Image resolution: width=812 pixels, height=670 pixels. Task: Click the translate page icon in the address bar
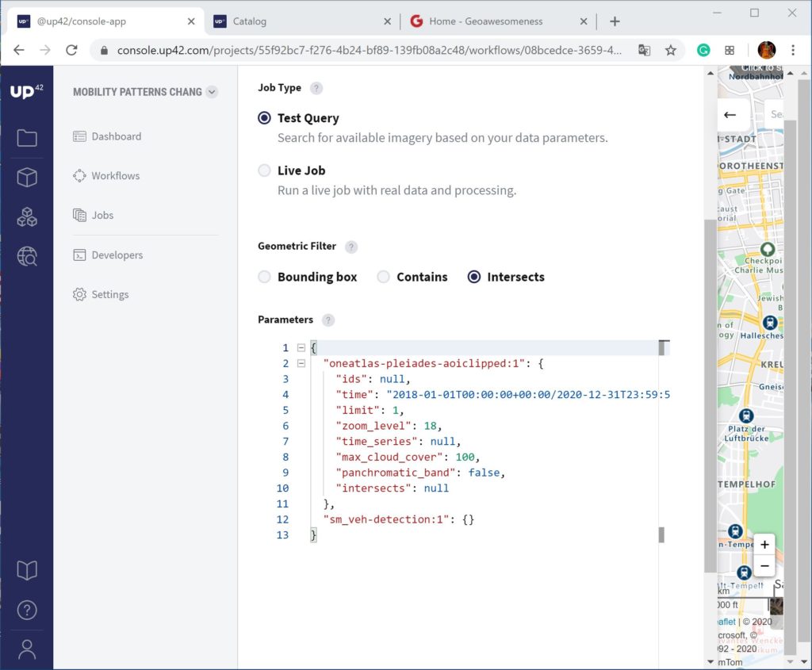click(644, 50)
